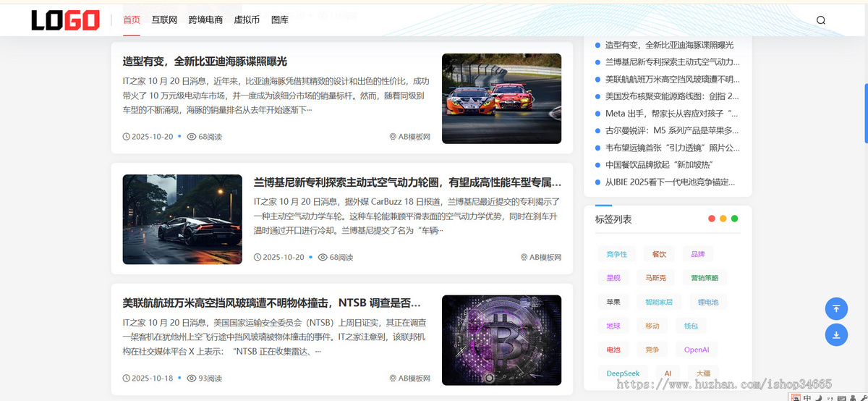Click the green dot in 标签列表 header

point(735,219)
